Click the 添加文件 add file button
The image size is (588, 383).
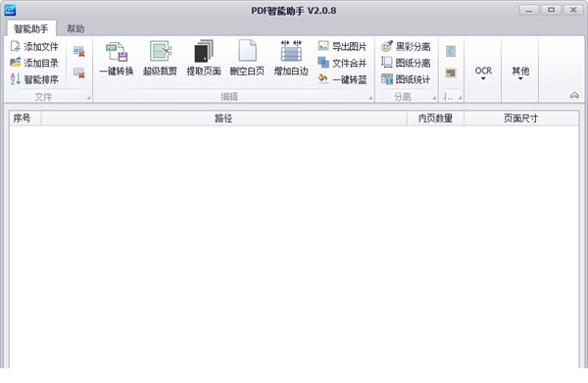pos(34,46)
